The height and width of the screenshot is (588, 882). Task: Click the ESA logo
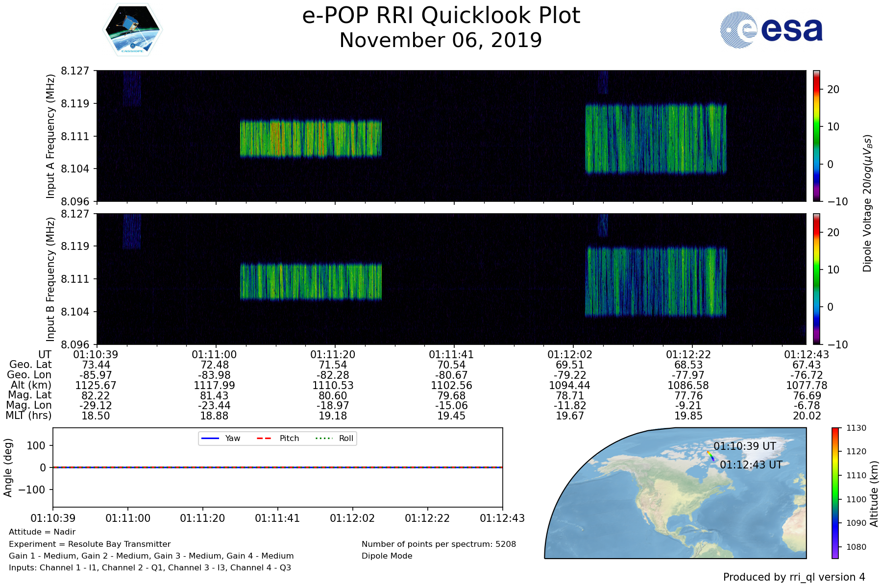pyautogui.click(x=772, y=30)
